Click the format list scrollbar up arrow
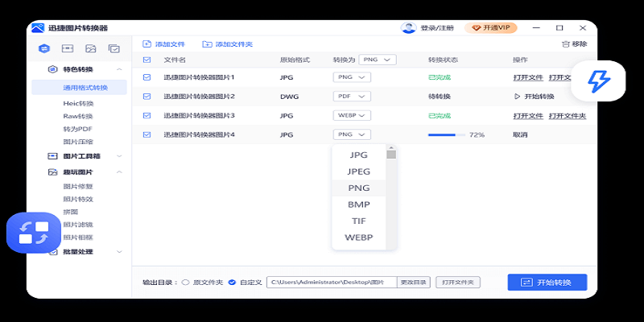The image size is (644, 322). (391, 148)
